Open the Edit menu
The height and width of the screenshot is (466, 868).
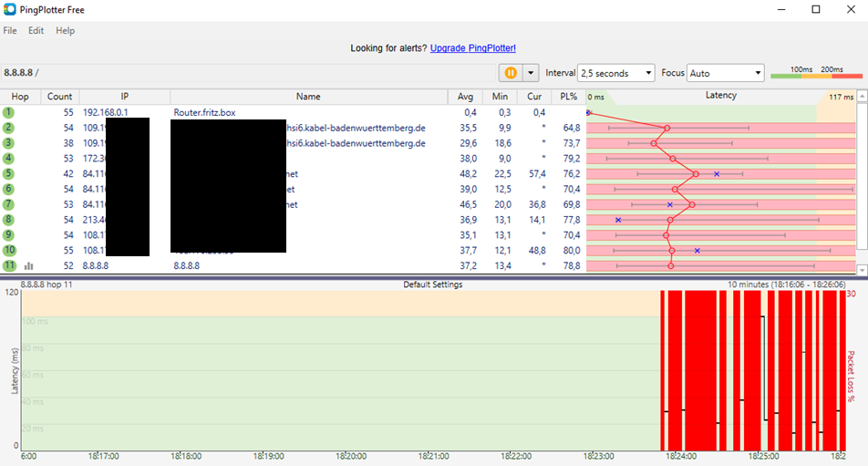pyautogui.click(x=36, y=30)
